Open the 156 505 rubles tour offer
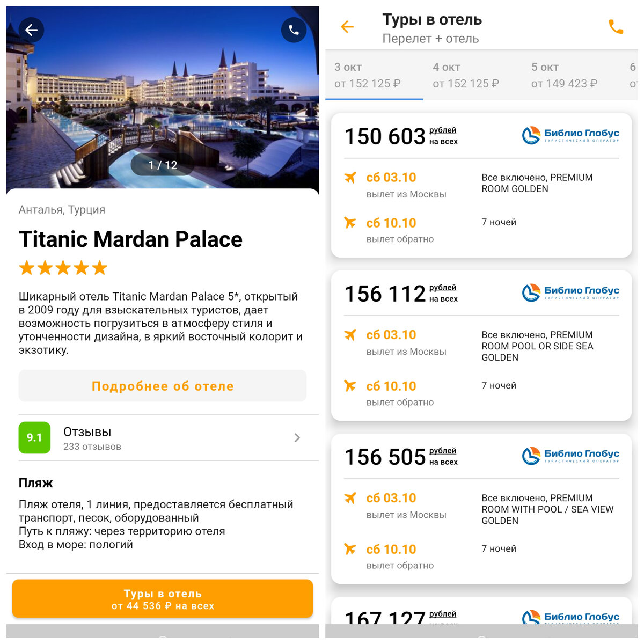The height and width of the screenshot is (644, 644). point(481,509)
